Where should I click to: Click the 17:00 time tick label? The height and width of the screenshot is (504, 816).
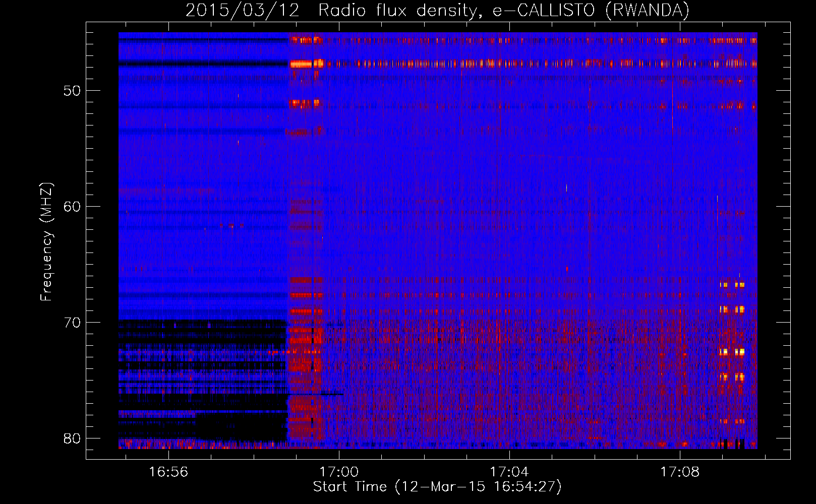tap(339, 472)
